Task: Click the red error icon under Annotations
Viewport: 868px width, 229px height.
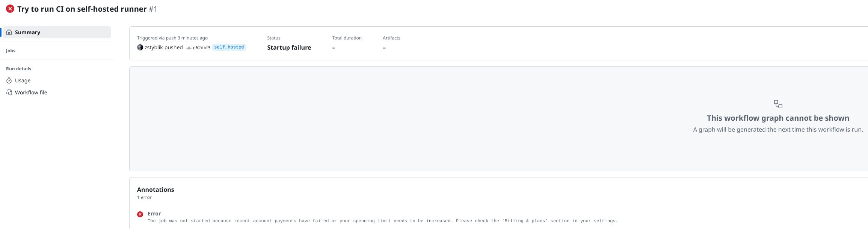Action: point(140,214)
